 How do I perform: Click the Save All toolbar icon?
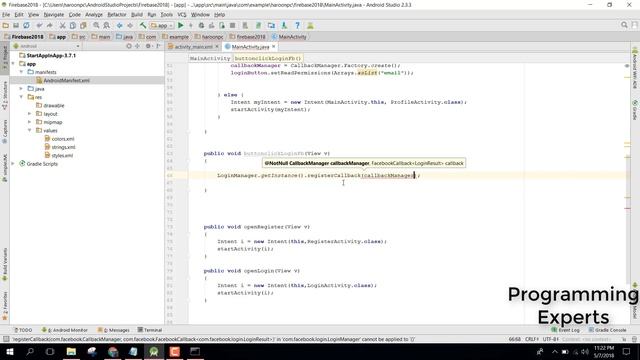(16, 25)
